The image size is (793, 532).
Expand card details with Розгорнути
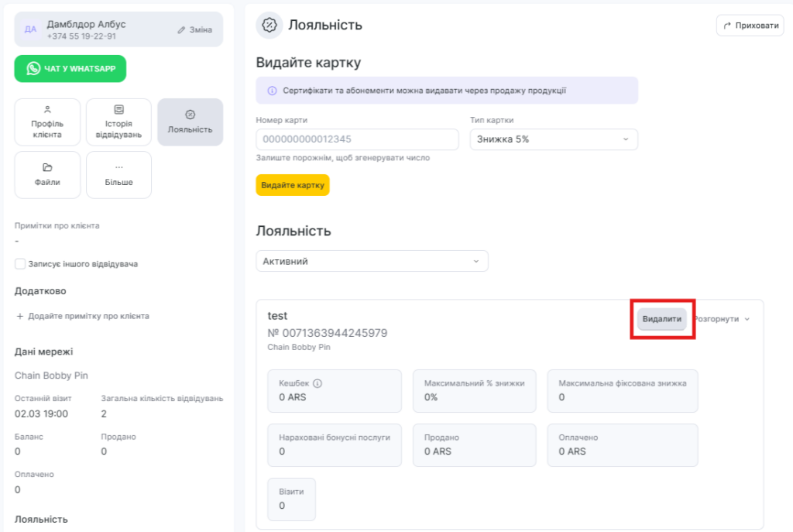(722, 319)
